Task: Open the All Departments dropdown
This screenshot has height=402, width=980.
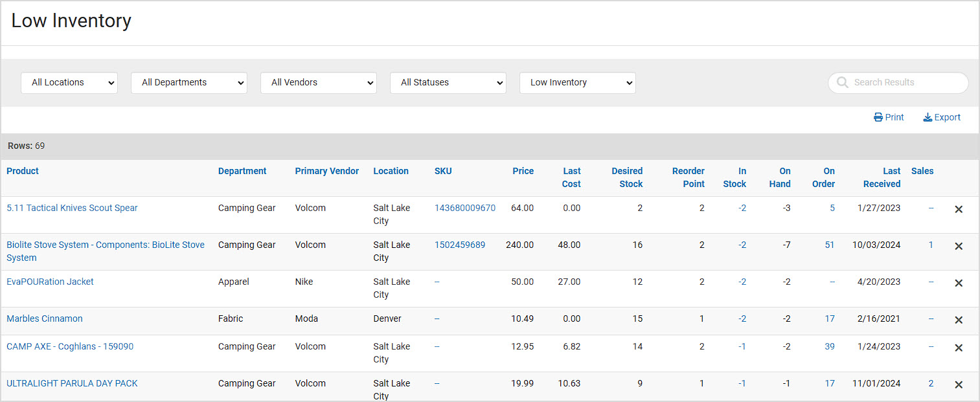Action: 189,83
